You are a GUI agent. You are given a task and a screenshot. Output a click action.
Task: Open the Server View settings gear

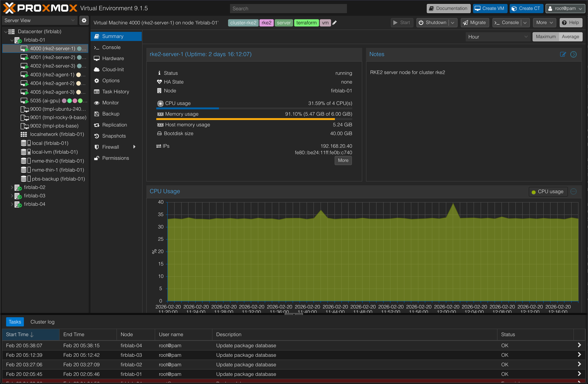84,20
